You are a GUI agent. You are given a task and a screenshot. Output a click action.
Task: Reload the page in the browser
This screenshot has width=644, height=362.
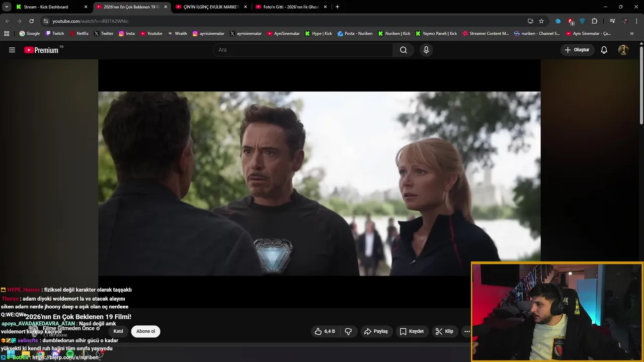point(31,21)
